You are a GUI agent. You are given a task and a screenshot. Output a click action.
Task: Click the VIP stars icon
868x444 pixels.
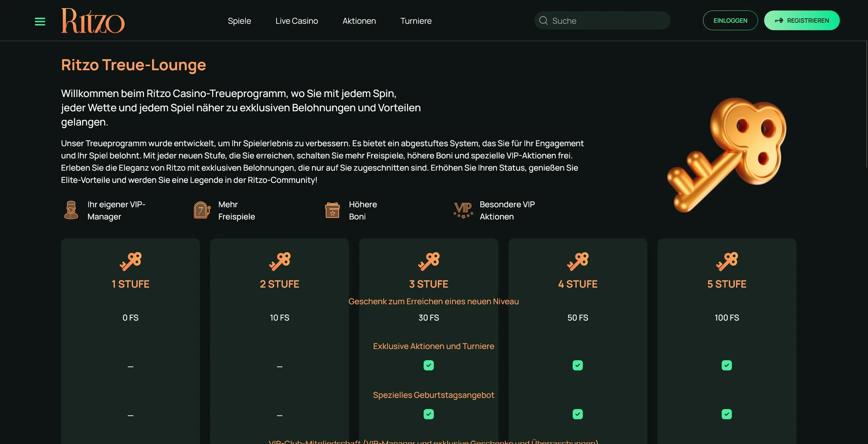(463, 210)
